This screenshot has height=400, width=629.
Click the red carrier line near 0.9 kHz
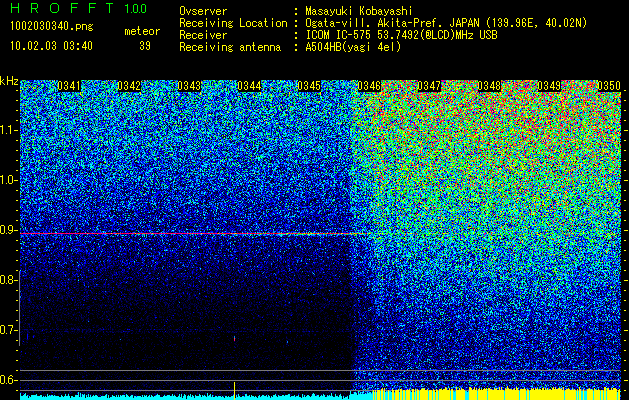(x=193, y=233)
